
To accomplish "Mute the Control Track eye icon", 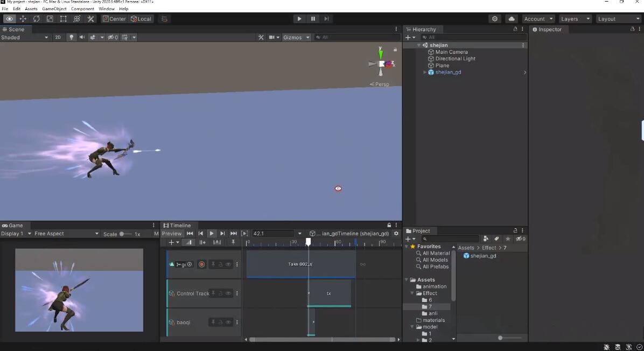I will [x=228, y=293].
